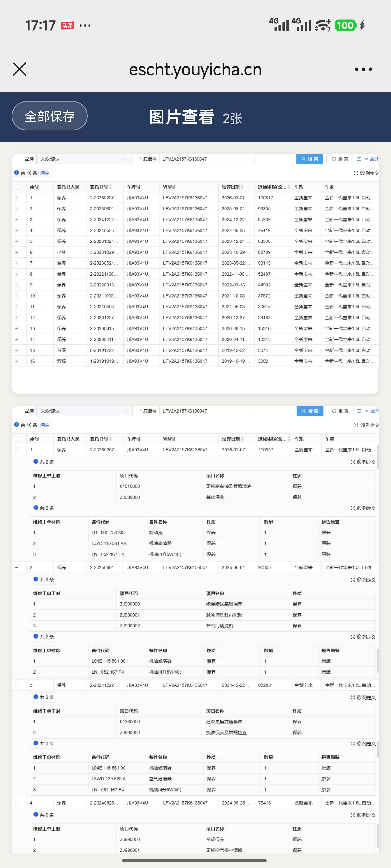Close the browser page with X icon
Screen dimensions: 391x868
point(20,69)
